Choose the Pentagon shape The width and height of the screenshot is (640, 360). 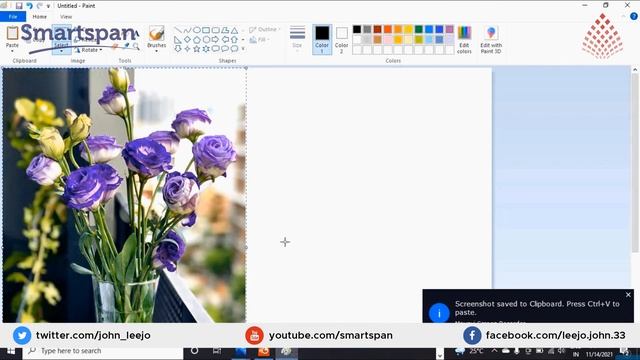197,40
